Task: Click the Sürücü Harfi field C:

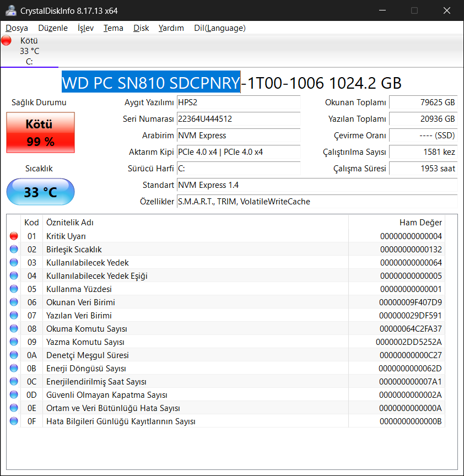Action: click(239, 169)
